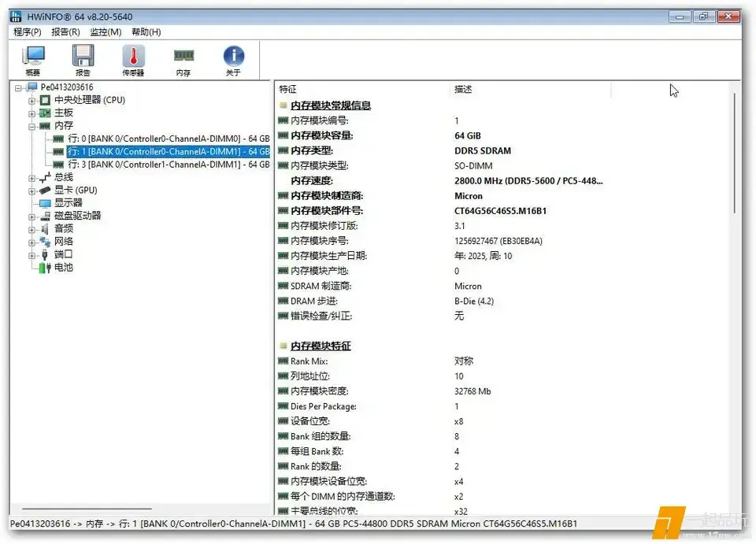This screenshot has height=544, width=756.
Task: Click the value 32768 Mb
Action: [472, 391]
